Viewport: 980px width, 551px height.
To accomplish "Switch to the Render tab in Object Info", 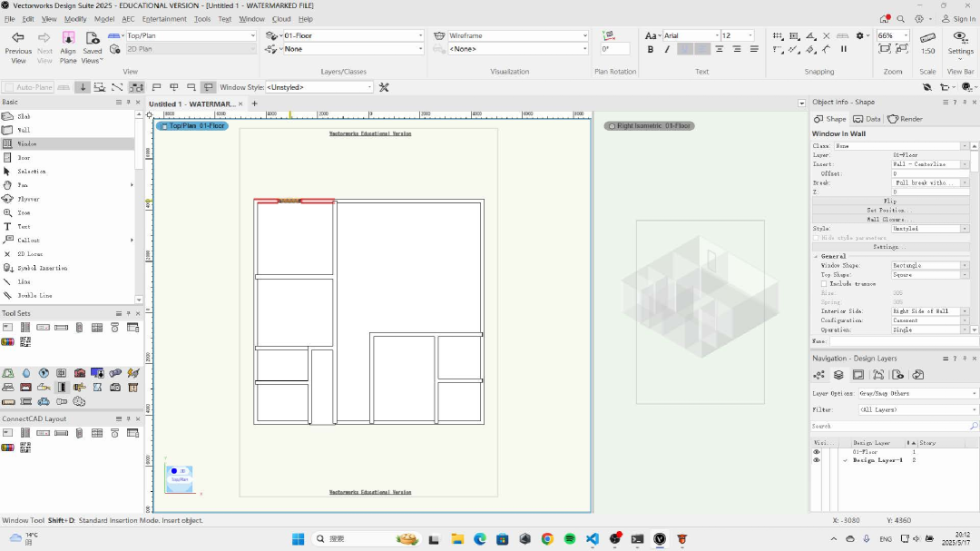I will click(x=906, y=119).
